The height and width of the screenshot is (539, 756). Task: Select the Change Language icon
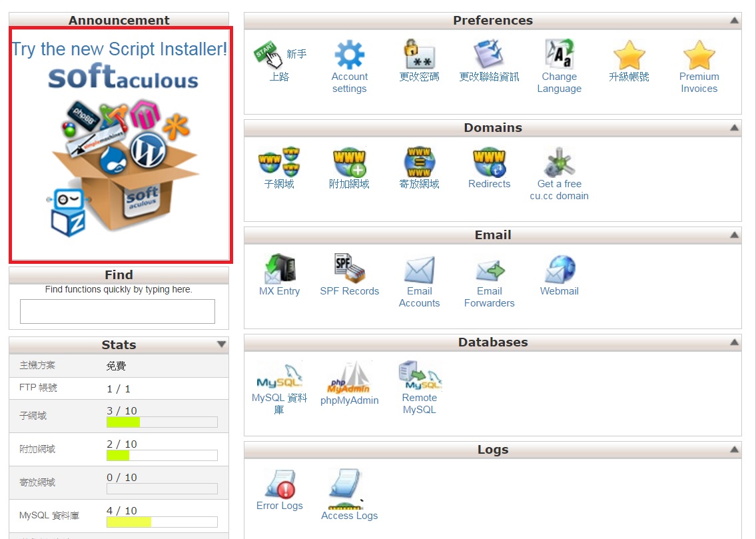560,54
